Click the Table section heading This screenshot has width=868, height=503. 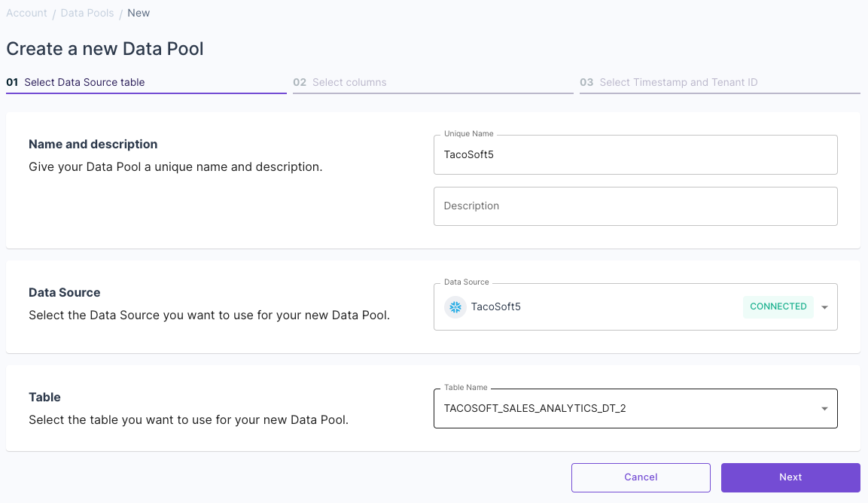[45, 397]
